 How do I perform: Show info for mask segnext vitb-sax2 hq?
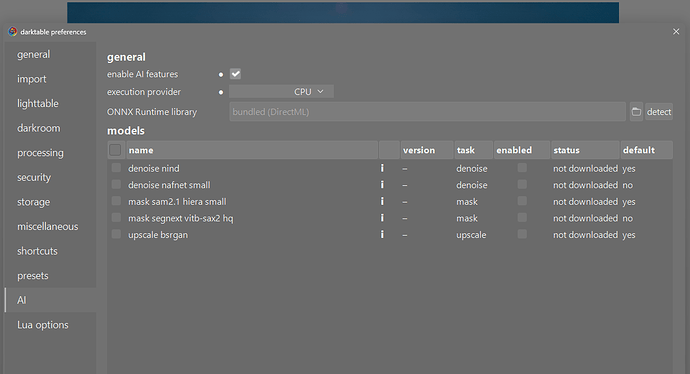pyautogui.click(x=382, y=218)
